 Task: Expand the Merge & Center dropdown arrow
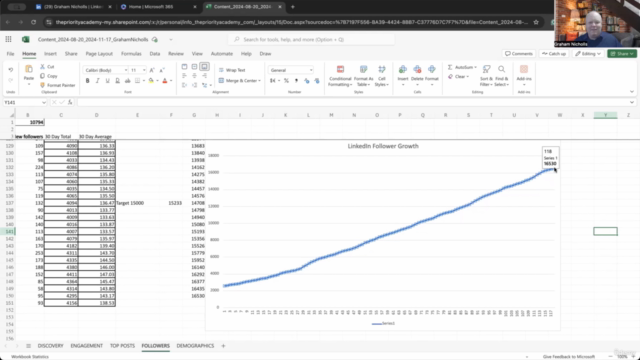coord(260,81)
